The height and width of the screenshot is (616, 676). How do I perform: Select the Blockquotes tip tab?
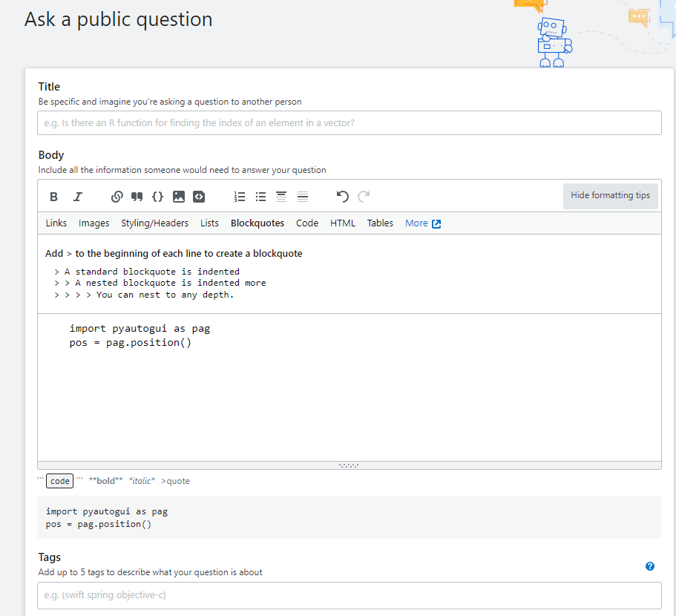point(257,223)
